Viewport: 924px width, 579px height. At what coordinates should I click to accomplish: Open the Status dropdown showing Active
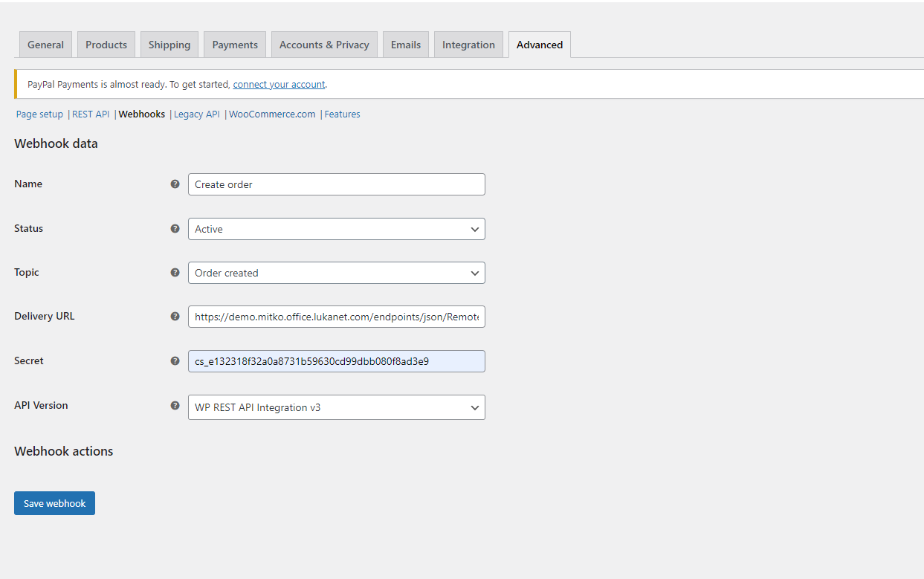[336, 229]
